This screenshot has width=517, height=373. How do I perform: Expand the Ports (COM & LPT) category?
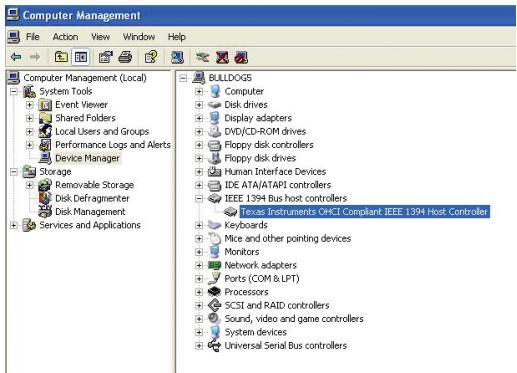pos(199,279)
